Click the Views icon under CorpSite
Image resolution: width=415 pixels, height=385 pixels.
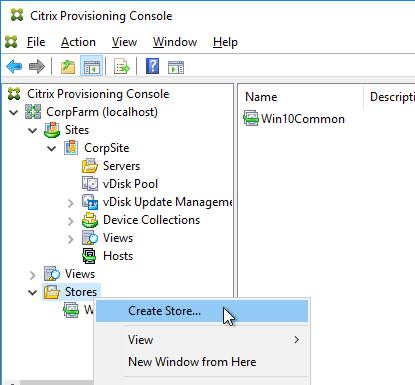[90, 238]
